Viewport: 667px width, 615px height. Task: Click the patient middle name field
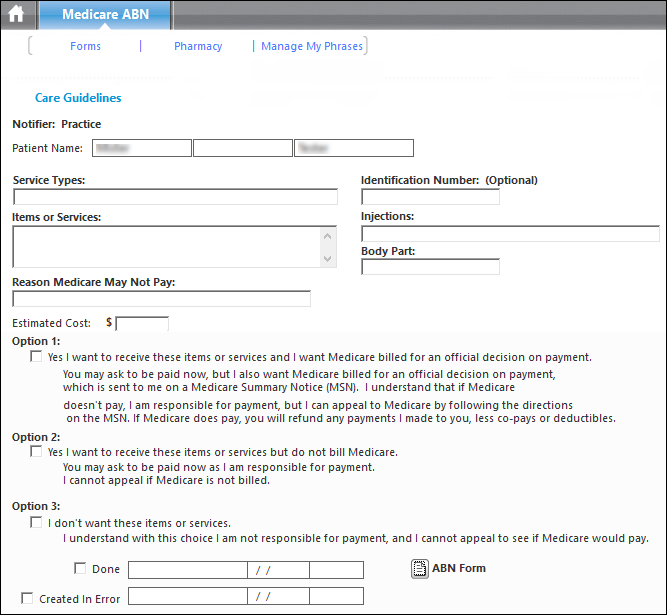tap(243, 148)
